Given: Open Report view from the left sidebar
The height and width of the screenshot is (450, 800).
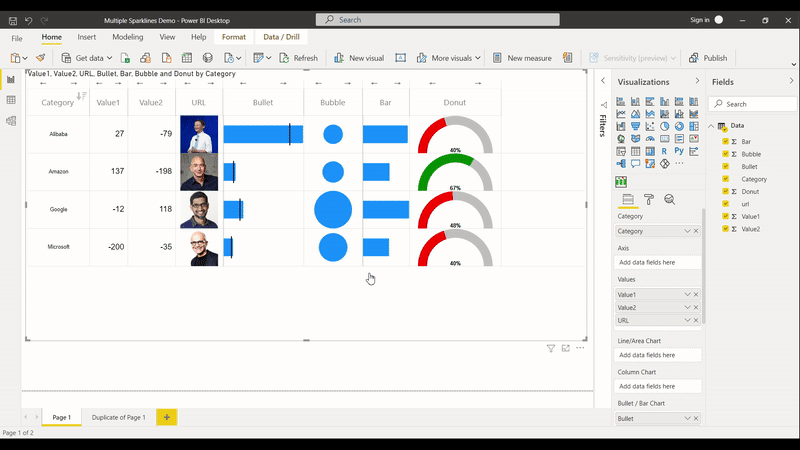Looking at the screenshot, I should click(x=11, y=80).
